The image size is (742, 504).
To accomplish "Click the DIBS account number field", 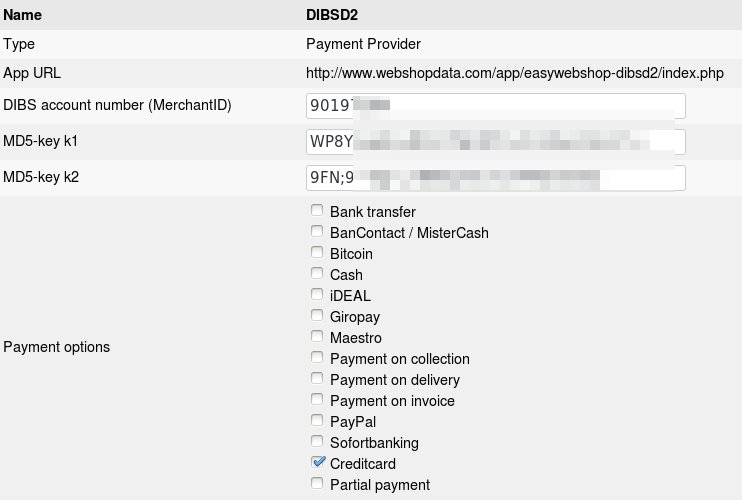I will click(495, 106).
